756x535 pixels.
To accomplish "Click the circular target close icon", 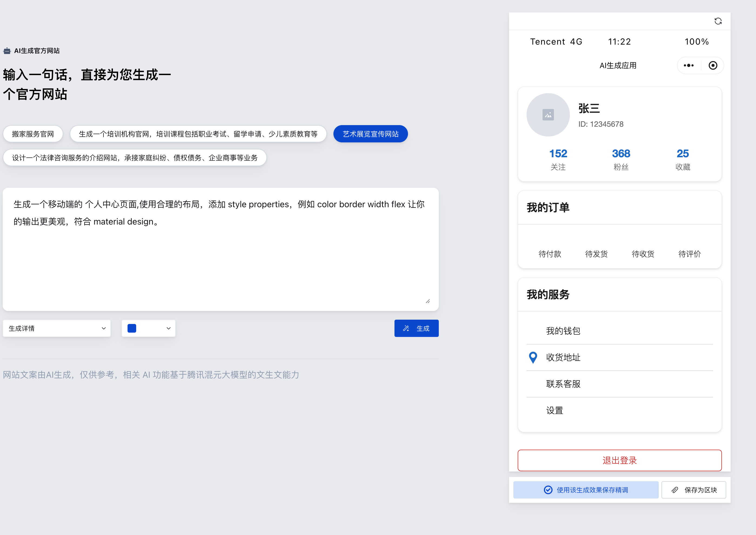I will pos(712,66).
